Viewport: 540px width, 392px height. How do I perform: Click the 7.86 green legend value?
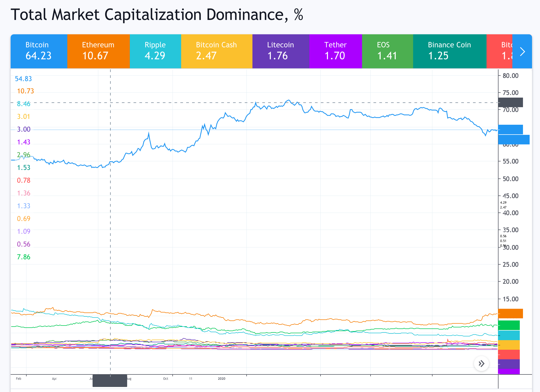click(23, 257)
